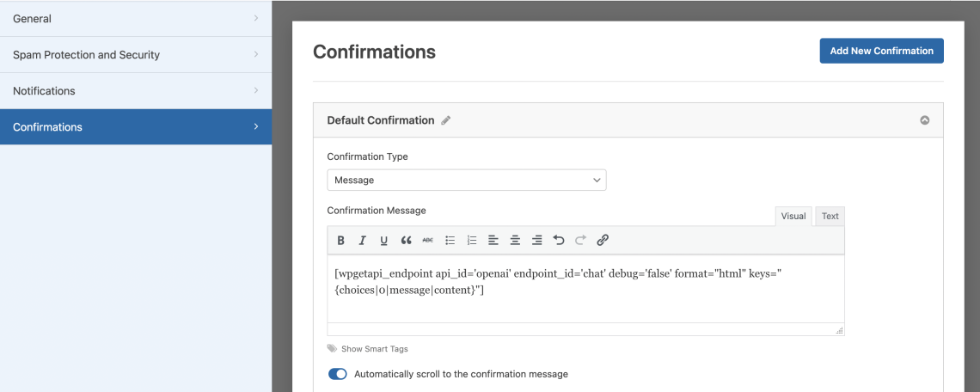Viewport: 980px width, 392px height.
Task: Toggle italic formatting in the editor
Action: click(363, 241)
